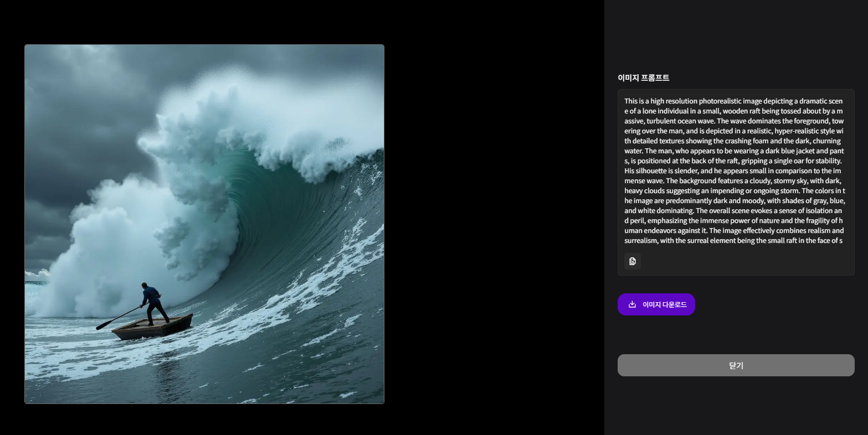This screenshot has width=868, height=435.
Task: Click the black empty area beside the image
Action: (493, 221)
